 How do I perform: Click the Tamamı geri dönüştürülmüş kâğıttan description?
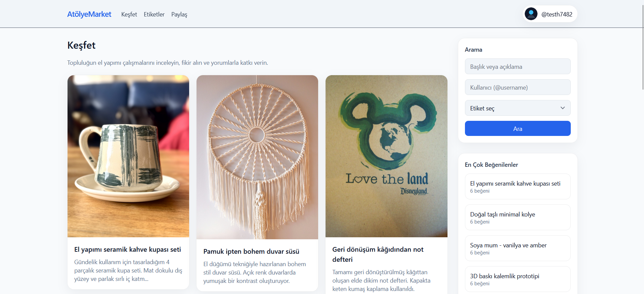(x=381, y=281)
